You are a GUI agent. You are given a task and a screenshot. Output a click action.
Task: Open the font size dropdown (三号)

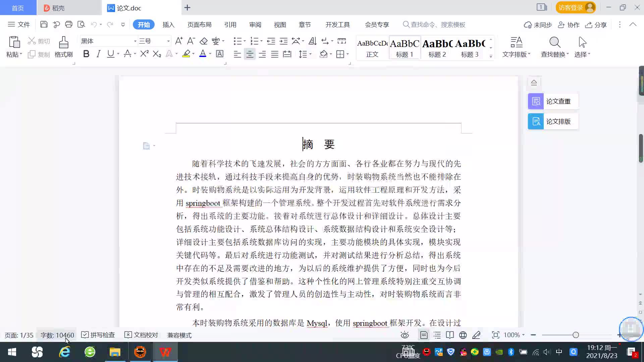click(168, 41)
